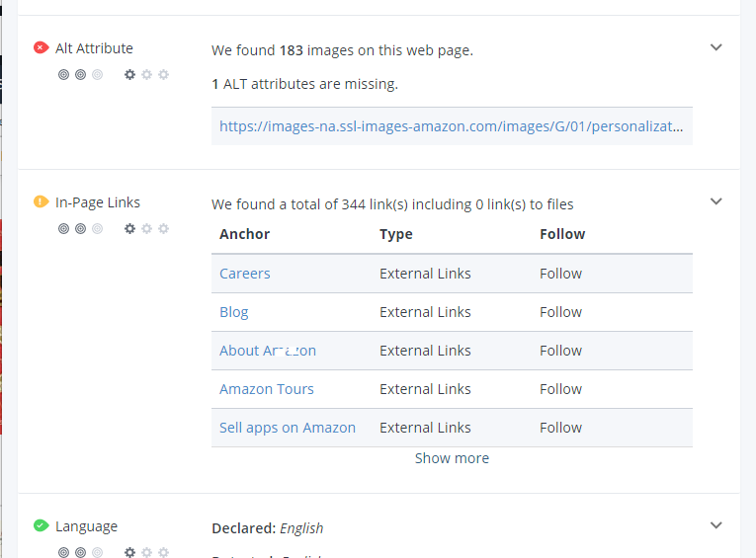Click the orange warning icon beside In-Page Links
Viewport: 756px width, 558px height.
tap(41, 202)
